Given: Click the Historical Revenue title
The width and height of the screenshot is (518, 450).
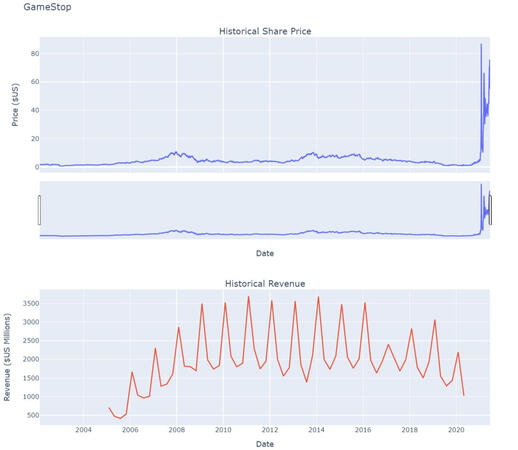Looking at the screenshot, I should tap(265, 284).
